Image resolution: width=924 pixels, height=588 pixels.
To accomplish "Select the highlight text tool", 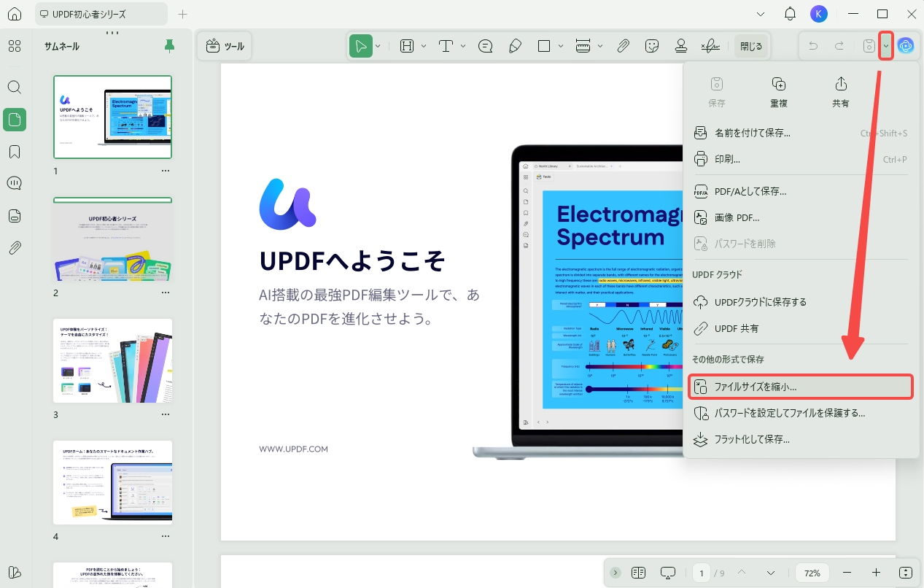I will (x=407, y=46).
